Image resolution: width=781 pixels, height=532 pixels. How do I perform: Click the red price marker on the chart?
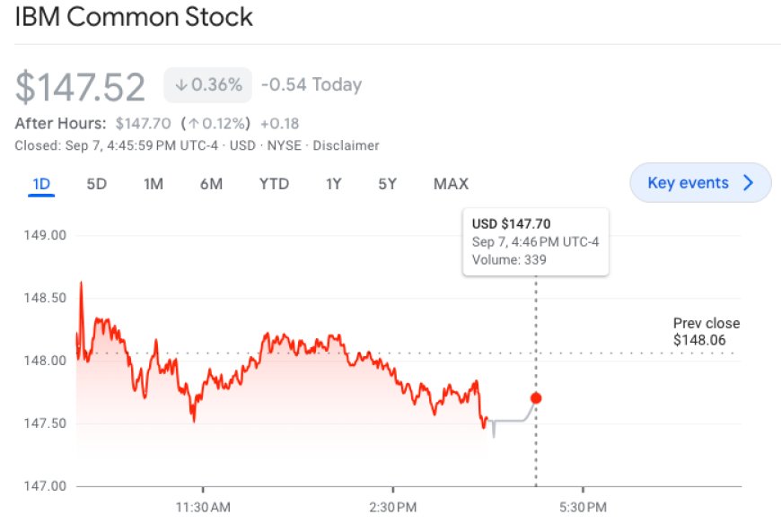tap(536, 397)
